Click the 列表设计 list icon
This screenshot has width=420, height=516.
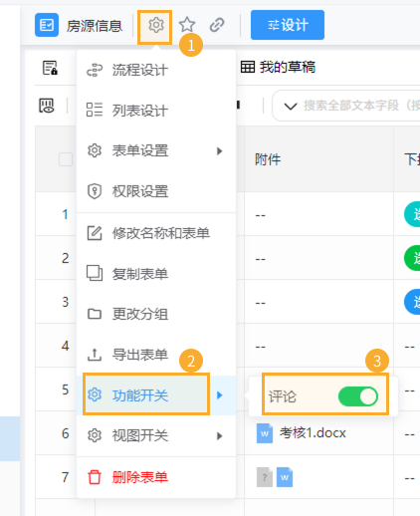tap(95, 110)
